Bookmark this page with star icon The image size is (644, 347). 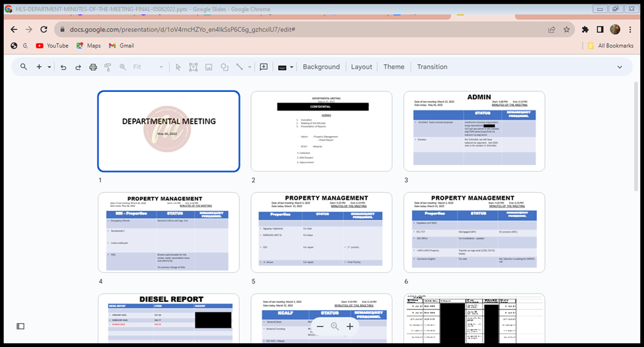click(566, 30)
